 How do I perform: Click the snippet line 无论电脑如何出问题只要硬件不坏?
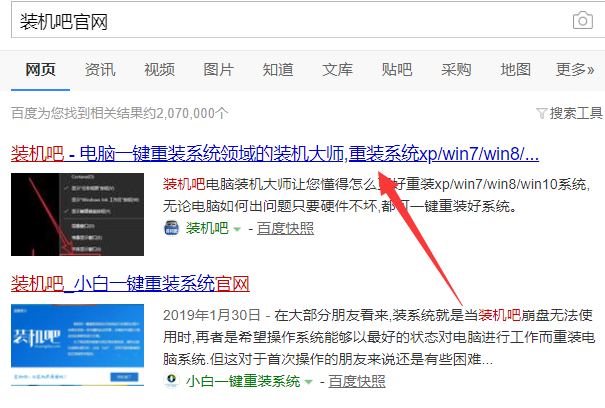[x=340, y=206]
